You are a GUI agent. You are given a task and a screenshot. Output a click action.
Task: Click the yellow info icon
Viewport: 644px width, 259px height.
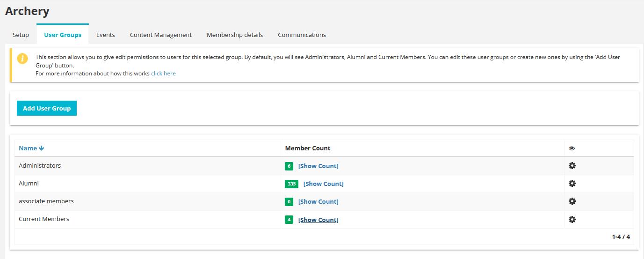(22, 59)
